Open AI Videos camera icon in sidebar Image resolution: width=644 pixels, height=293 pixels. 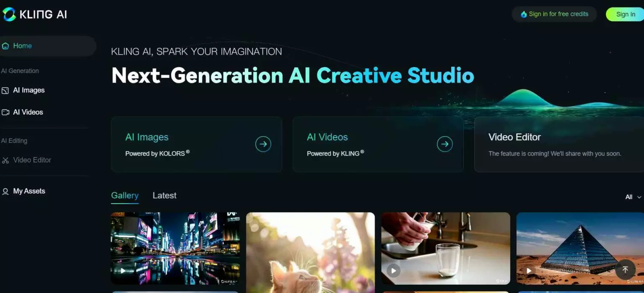point(5,112)
